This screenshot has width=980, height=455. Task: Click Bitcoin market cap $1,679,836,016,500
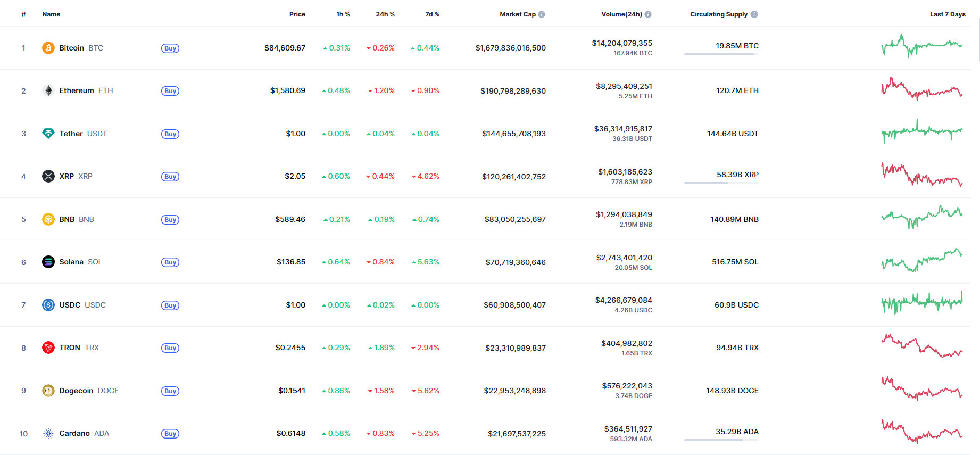click(x=511, y=48)
